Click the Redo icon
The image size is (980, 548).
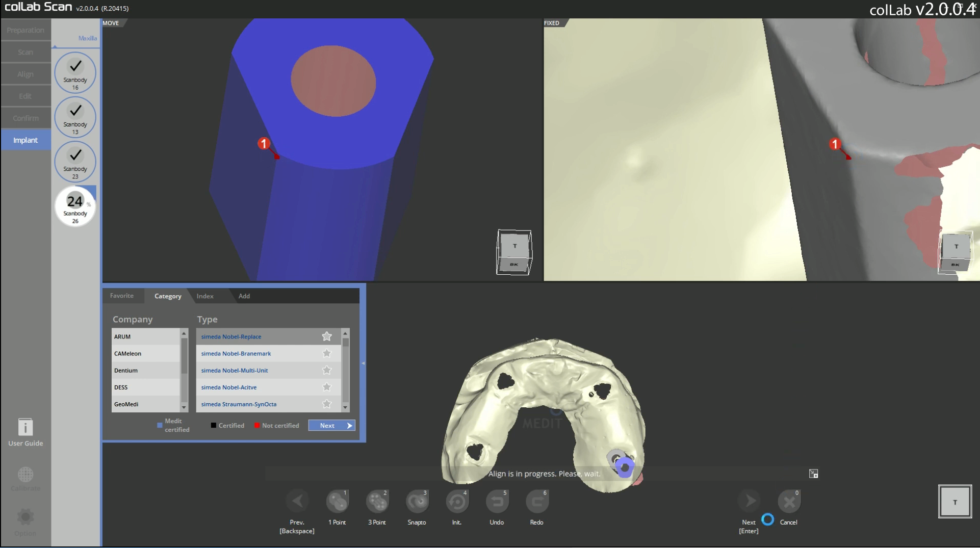(x=536, y=502)
